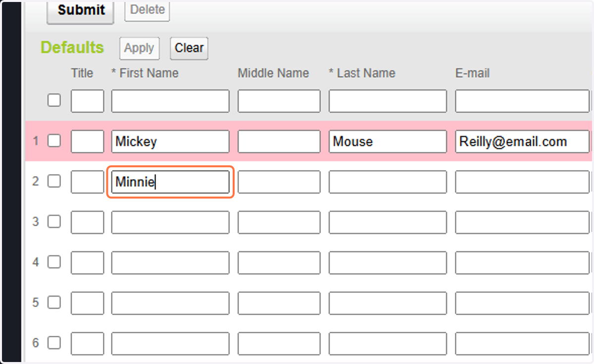The width and height of the screenshot is (594, 364).
Task: Click row 3 First Name field
Action: [170, 223]
